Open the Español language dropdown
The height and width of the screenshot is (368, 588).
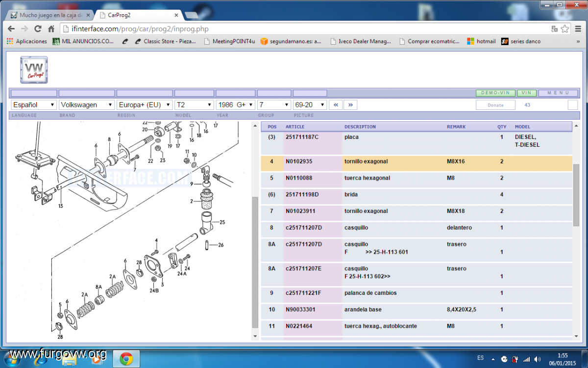tap(34, 105)
